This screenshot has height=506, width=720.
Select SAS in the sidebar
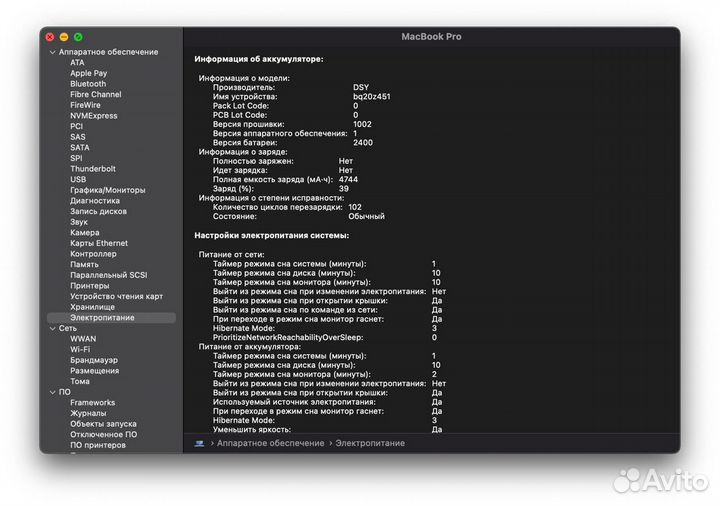78,137
